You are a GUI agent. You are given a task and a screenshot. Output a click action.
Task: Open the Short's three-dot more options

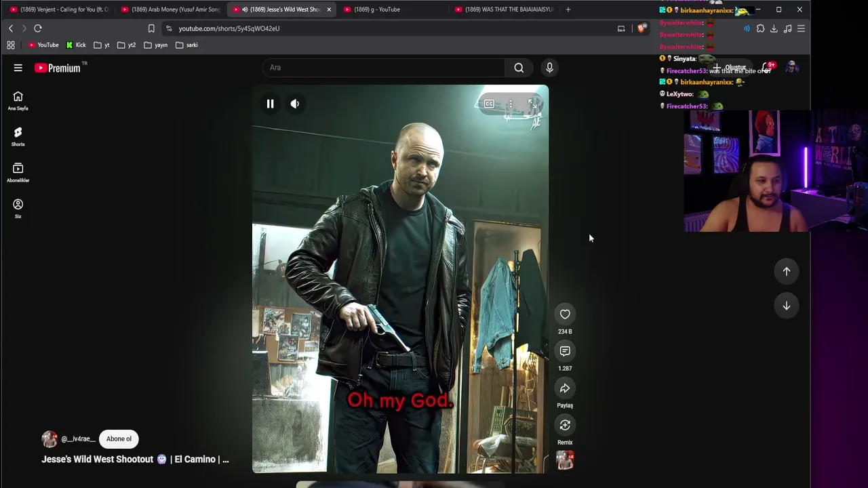point(511,104)
